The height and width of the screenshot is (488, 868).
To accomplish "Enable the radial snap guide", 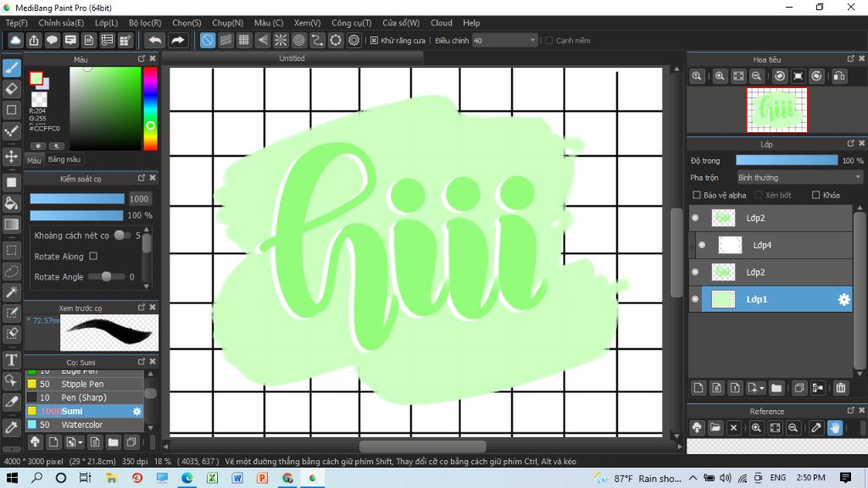I will click(x=281, y=41).
